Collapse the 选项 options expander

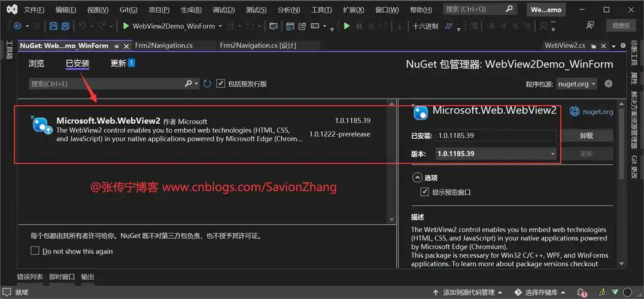point(417,178)
